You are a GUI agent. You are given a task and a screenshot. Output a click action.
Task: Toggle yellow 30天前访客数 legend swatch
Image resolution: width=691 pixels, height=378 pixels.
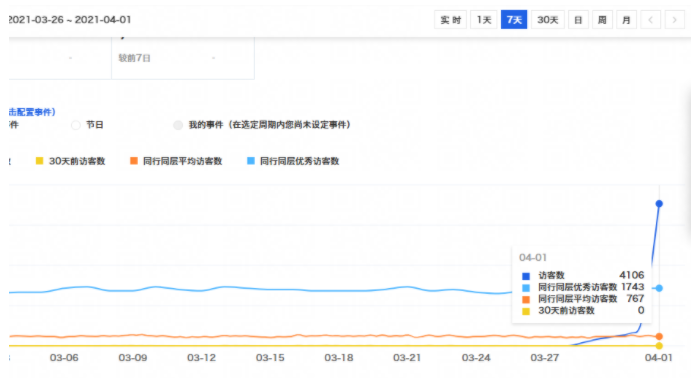[40, 161]
